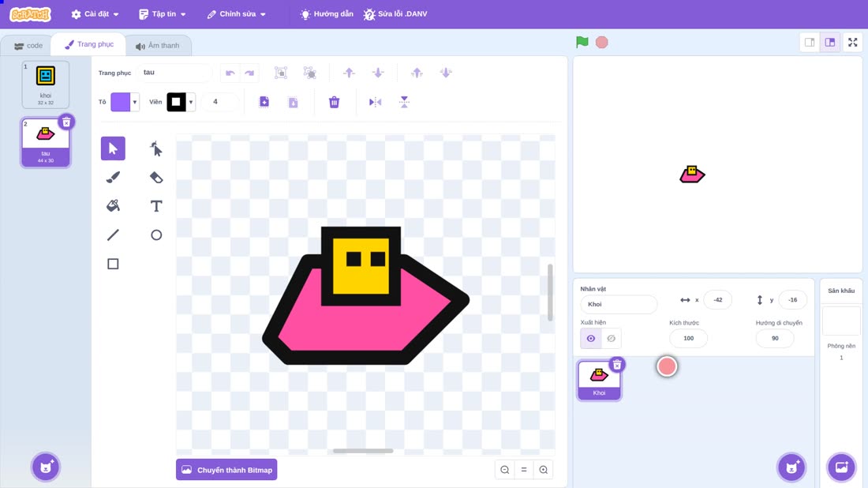Select the Fill bucket tool

point(113,206)
